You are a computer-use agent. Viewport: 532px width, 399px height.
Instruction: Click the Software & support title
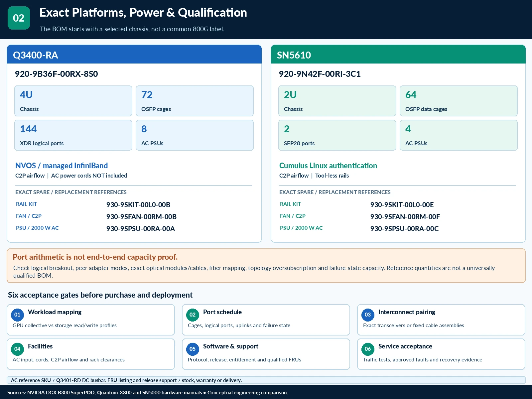pyautogui.click(x=231, y=346)
